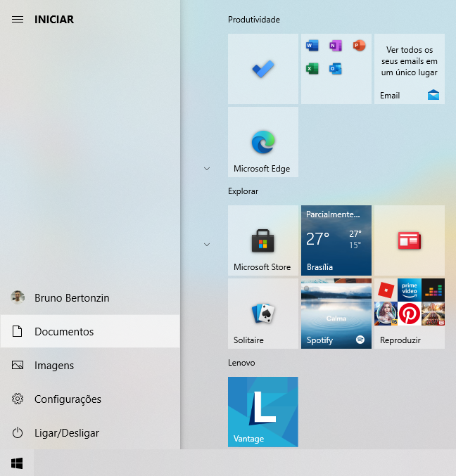This screenshot has width=456, height=476.
Task: Open the Brasília weather tile
Action: pyautogui.click(x=336, y=240)
